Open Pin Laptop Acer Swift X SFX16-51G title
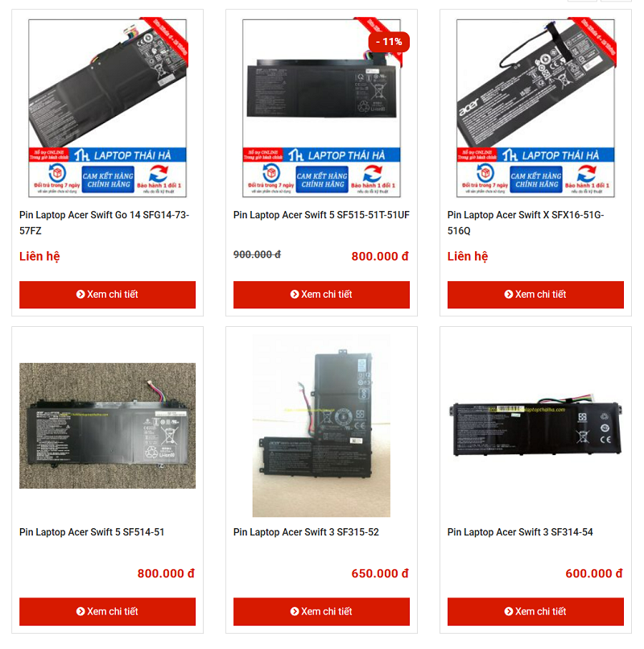The image size is (644, 649). (526, 223)
